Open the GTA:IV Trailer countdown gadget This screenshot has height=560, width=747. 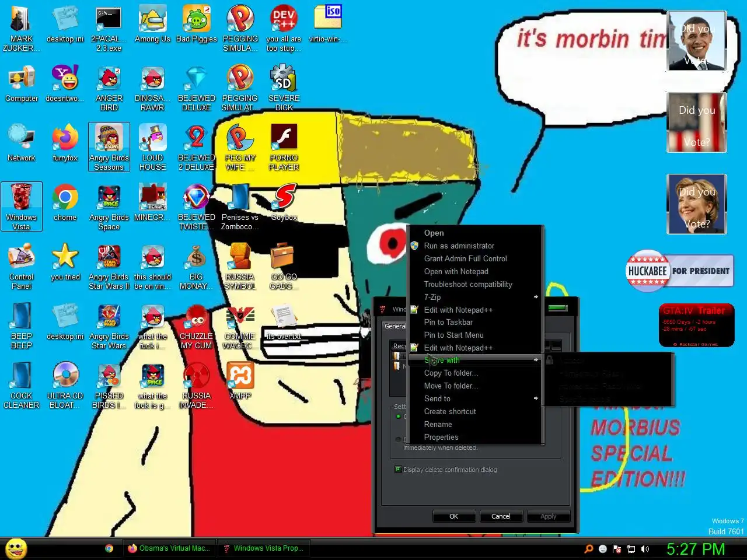(696, 325)
